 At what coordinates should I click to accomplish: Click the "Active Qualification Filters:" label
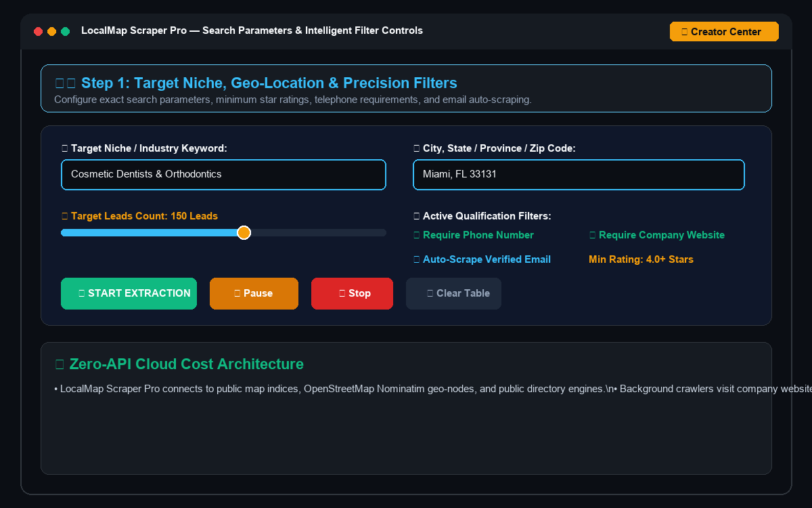(x=482, y=216)
